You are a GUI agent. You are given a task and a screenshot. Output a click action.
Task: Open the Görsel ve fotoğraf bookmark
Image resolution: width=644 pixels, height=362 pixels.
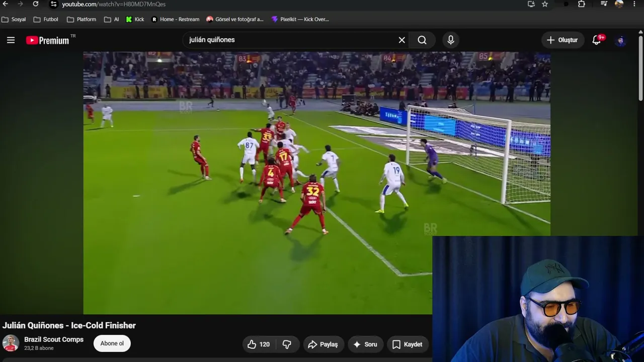(235, 20)
